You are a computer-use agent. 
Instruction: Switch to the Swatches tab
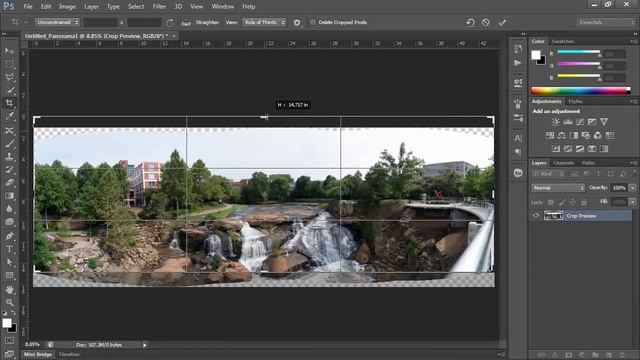click(x=563, y=41)
